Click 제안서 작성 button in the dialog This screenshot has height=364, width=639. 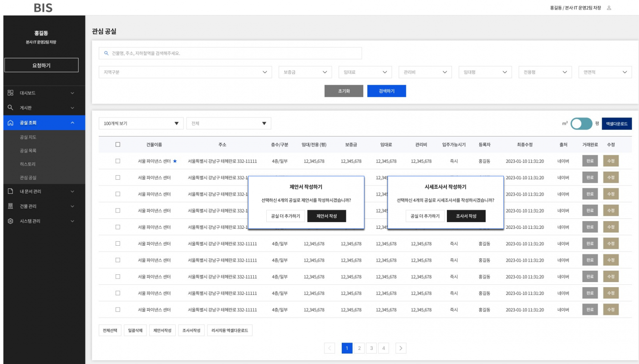[x=326, y=216]
